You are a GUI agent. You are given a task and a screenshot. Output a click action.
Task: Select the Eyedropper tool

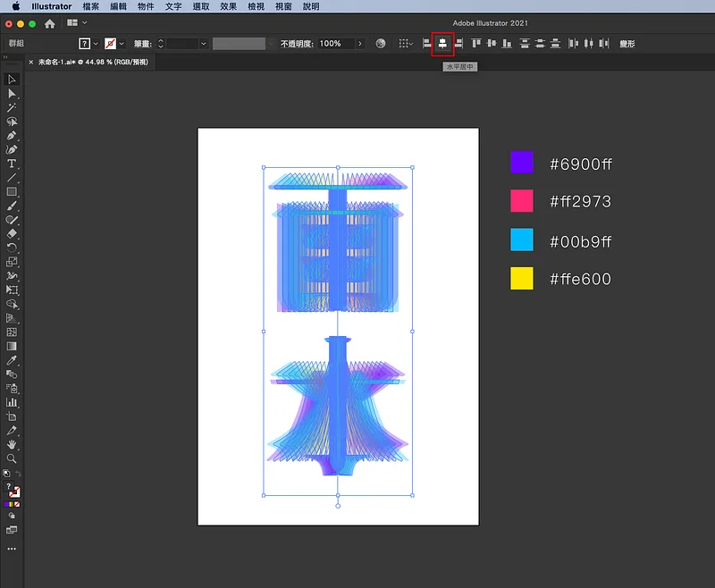[12, 360]
